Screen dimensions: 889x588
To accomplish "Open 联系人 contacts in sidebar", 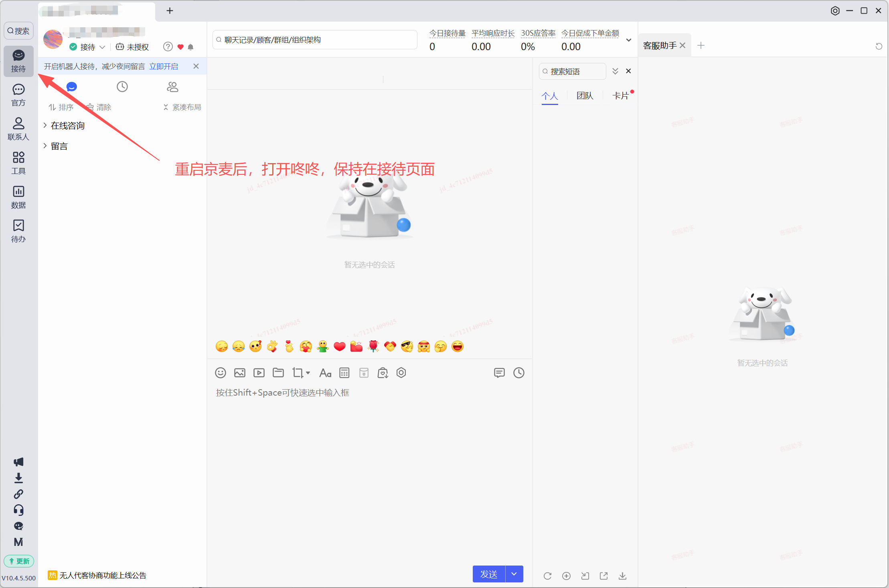I will 18,129.
